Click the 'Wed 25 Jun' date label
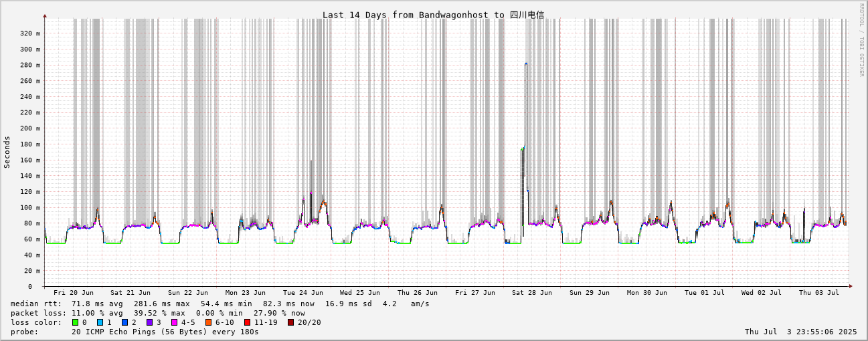Screen dimensions: 868x341 click(360, 293)
